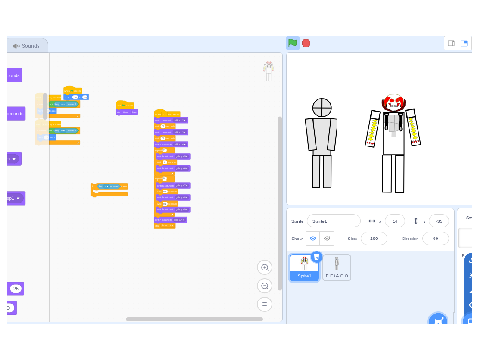Reset workspace zoom with equals icon
The width and height of the screenshot is (480, 360).
tap(264, 304)
